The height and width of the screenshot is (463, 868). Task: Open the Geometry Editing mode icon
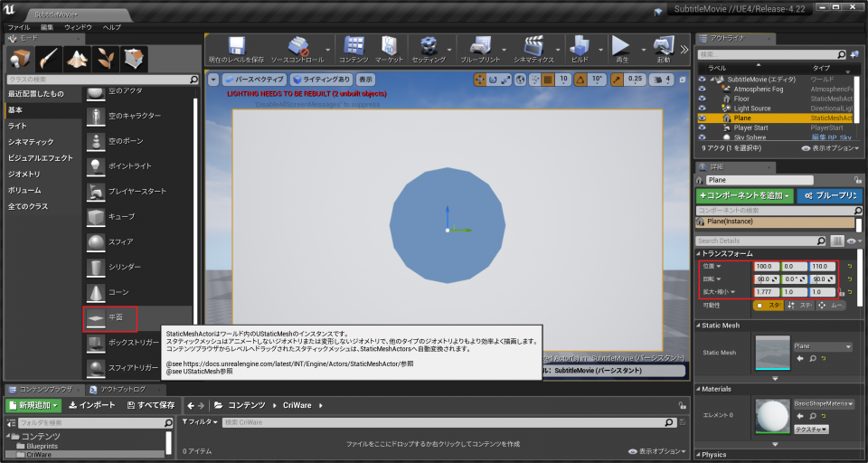point(134,59)
